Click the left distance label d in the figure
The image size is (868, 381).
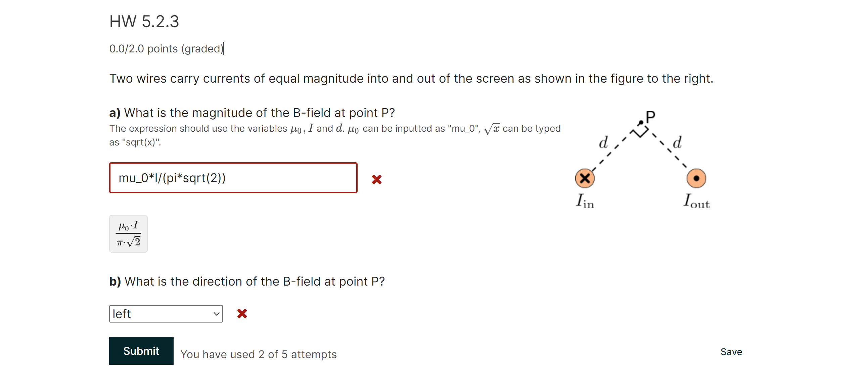tap(603, 142)
